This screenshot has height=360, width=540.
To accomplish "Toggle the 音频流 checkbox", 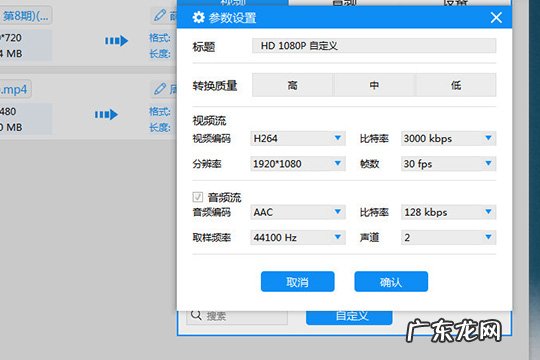I will pos(197,197).
